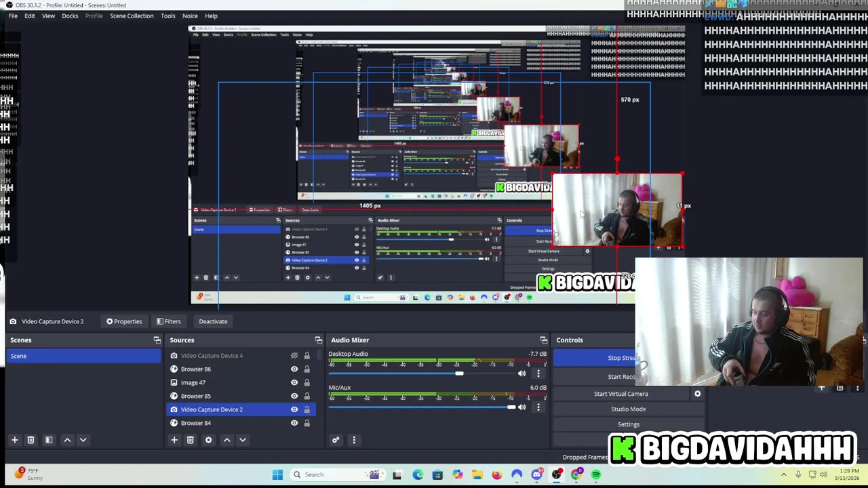This screenshot has width=868, height=488.
Task: Add a new scene with plus icon
Action: 14,440
